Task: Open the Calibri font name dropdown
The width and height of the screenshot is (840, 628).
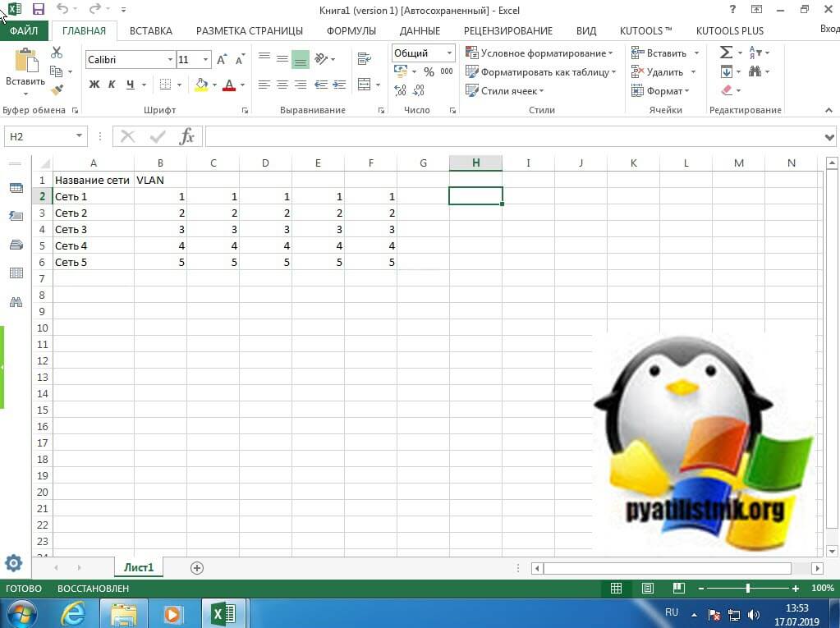Action: click(170, 60)
